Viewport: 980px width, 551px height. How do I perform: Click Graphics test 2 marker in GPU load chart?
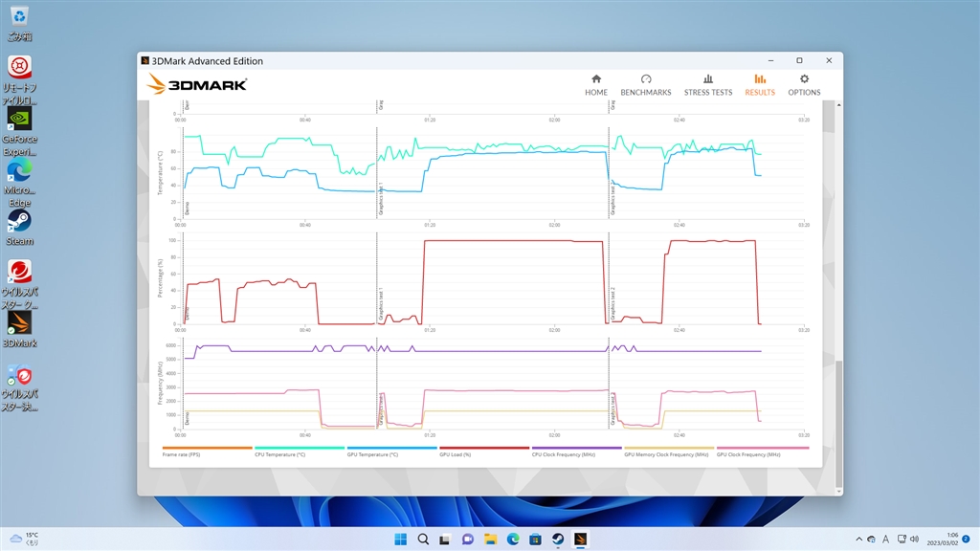612,303
